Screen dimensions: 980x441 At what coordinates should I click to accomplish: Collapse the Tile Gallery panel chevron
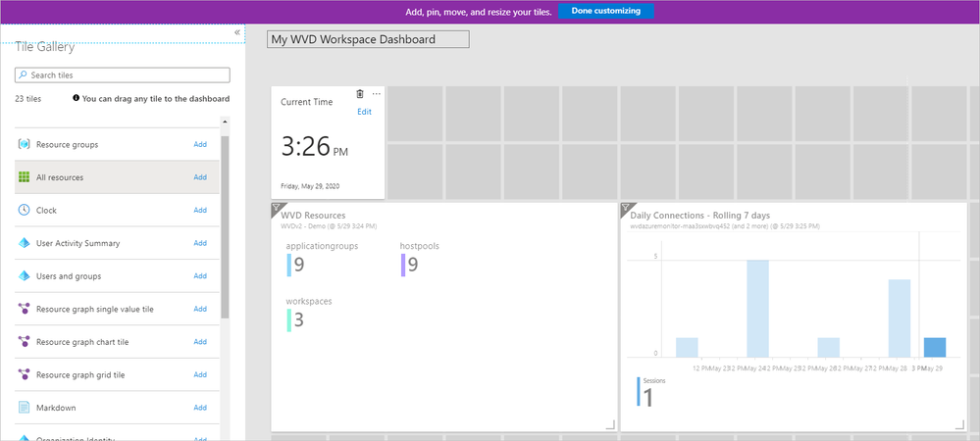[x=237, y=32]
